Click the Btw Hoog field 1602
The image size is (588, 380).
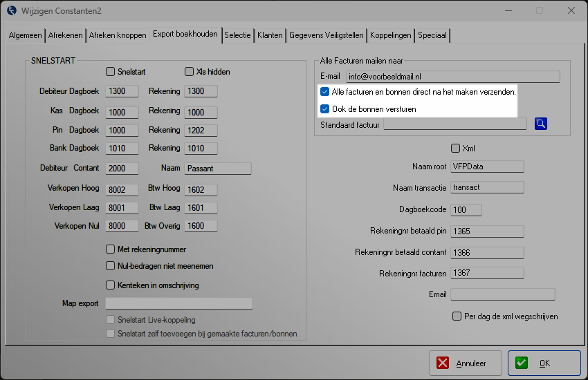pos(201,190)
